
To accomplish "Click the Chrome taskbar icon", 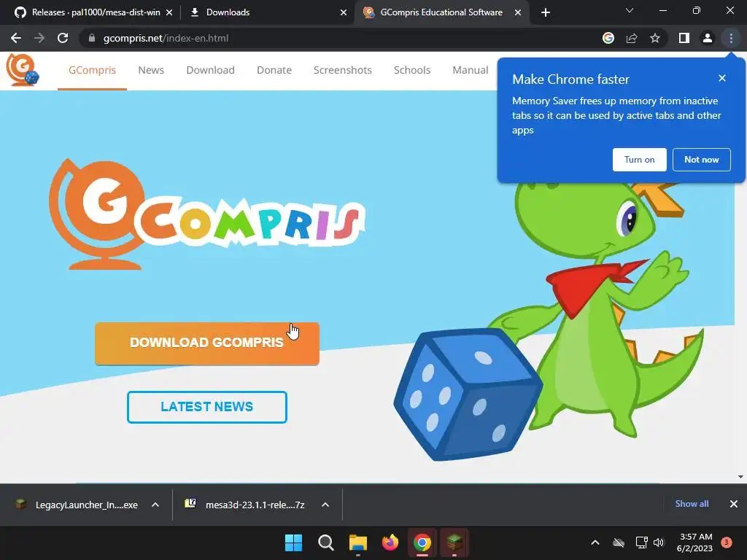I will pyautogui.click(x=422, y=542).
